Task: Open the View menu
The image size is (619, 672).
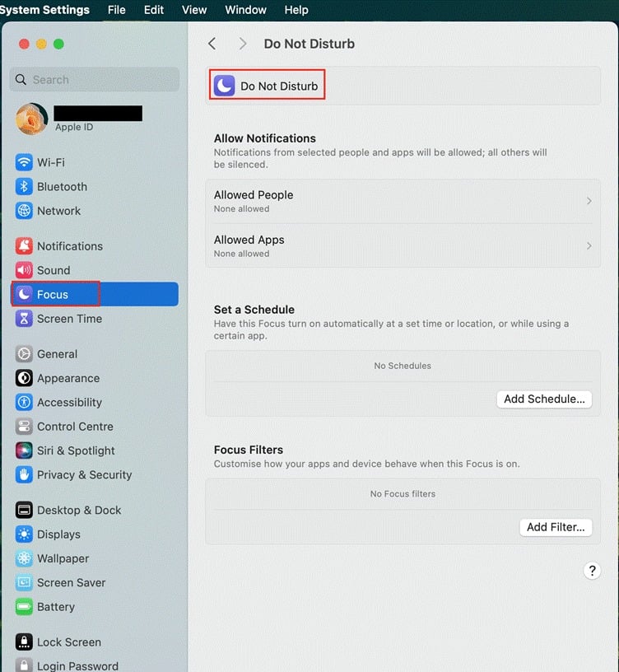Action: point(194,10)
